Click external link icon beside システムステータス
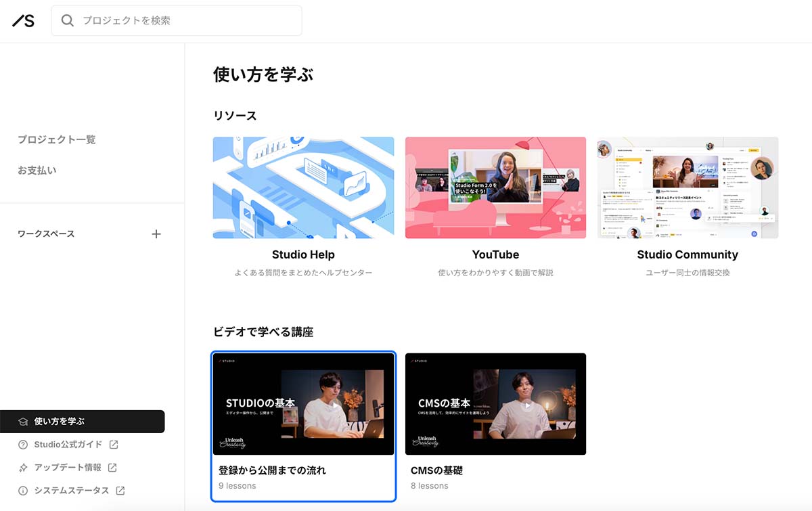 pyautogui.click(x=120, y=491)
